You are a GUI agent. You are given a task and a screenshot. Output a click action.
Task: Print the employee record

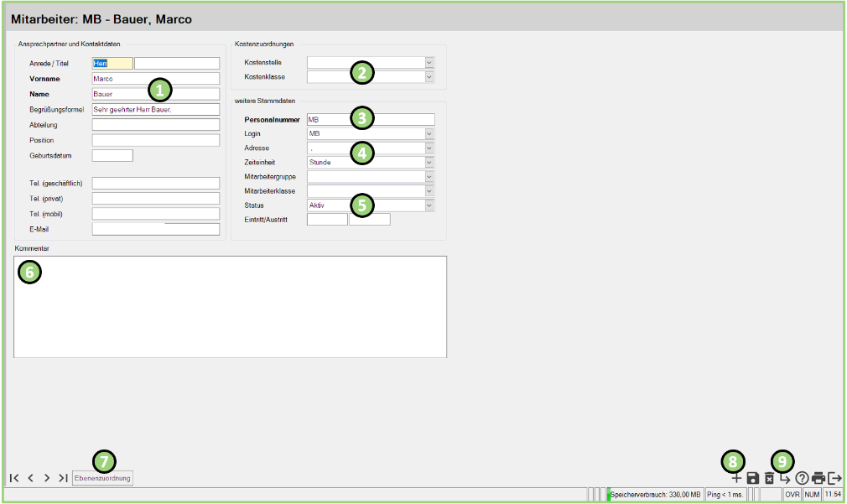818,478
